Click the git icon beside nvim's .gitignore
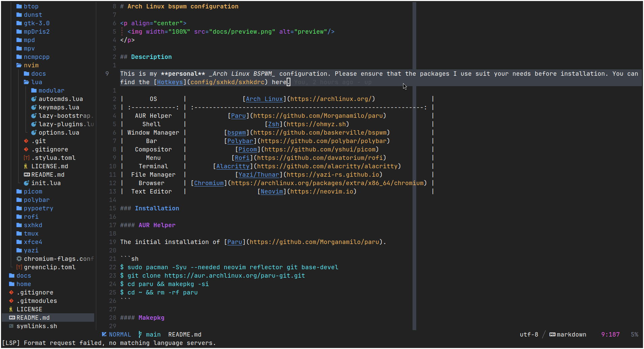The height and width of the screenshot is (349, 644). 26,149
